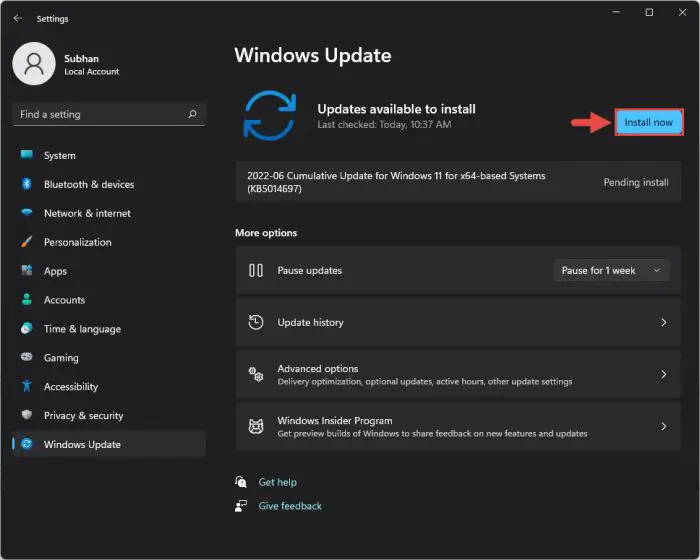The height and width of the screenshot is (560, 700).
Task: Click the user profile avatar picture
Action: [33, 64]
